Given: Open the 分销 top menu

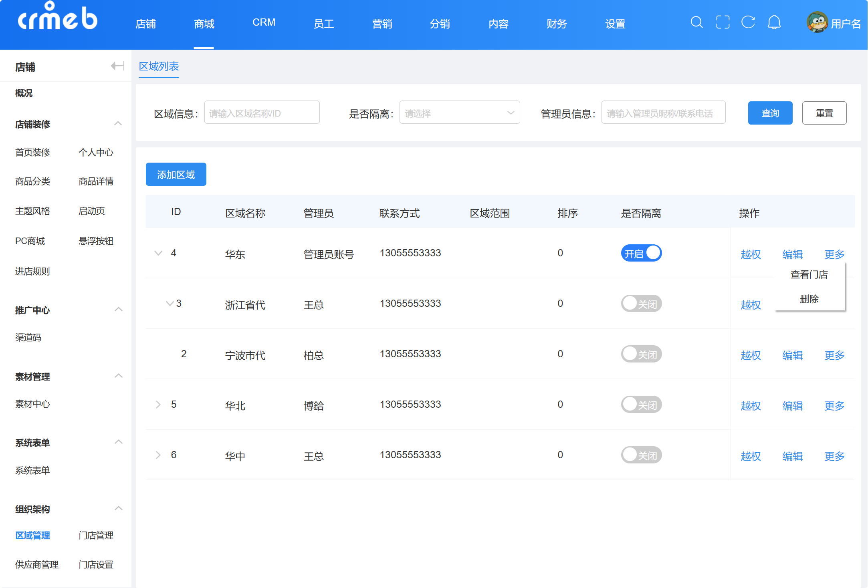Looking at the screenshot, I should [x=440, y=24].
